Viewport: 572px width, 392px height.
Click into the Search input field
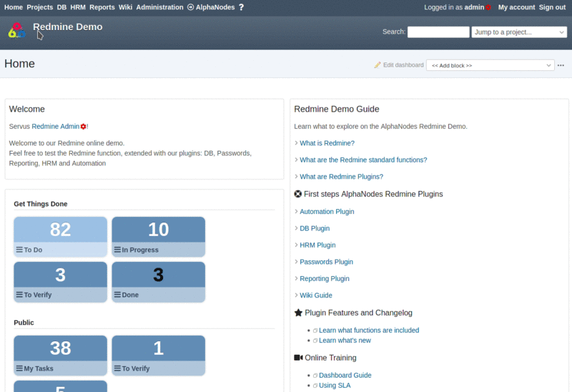438,32
